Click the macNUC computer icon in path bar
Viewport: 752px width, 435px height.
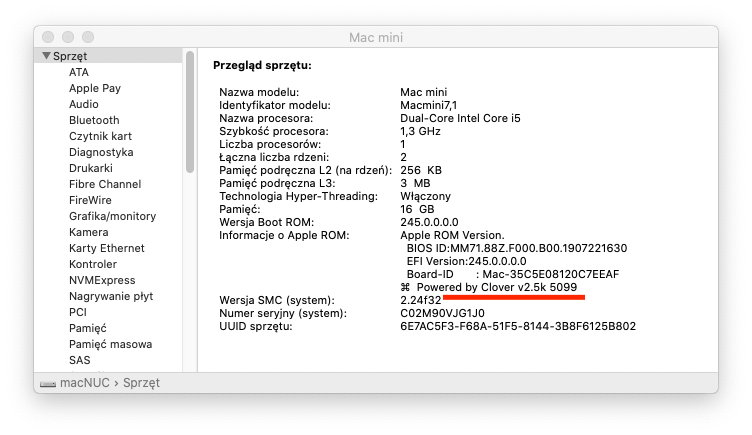coord(47,383)
